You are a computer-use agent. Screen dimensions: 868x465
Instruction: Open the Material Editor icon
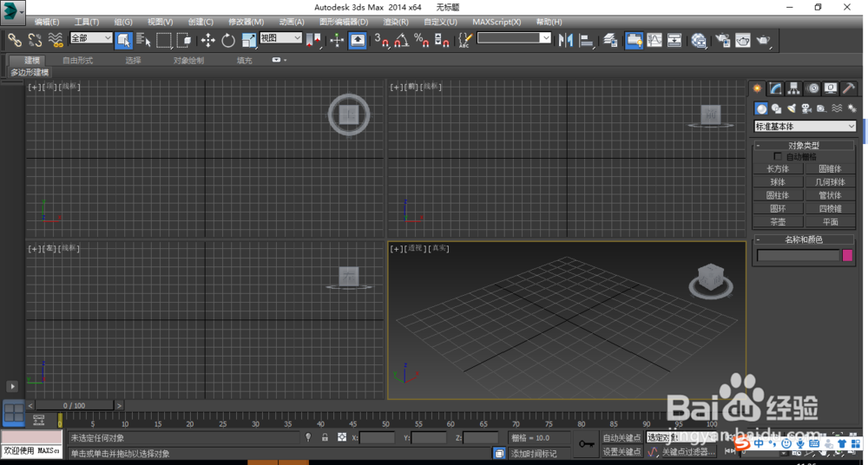pos(700,40)
